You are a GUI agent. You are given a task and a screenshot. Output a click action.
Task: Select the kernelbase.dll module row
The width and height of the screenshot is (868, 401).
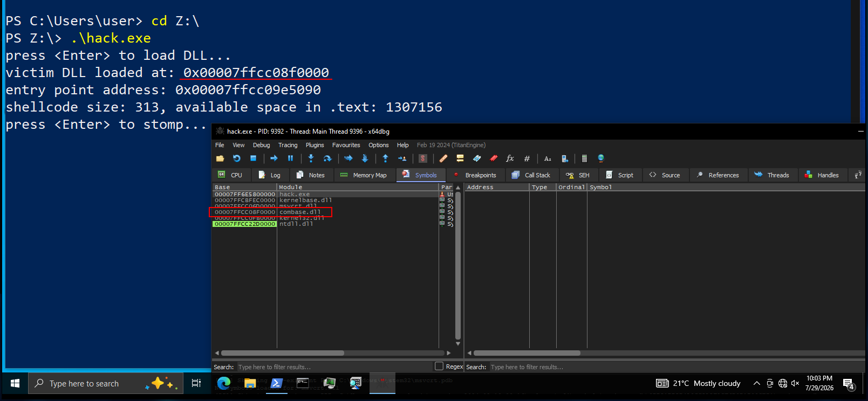coord(325,200)
